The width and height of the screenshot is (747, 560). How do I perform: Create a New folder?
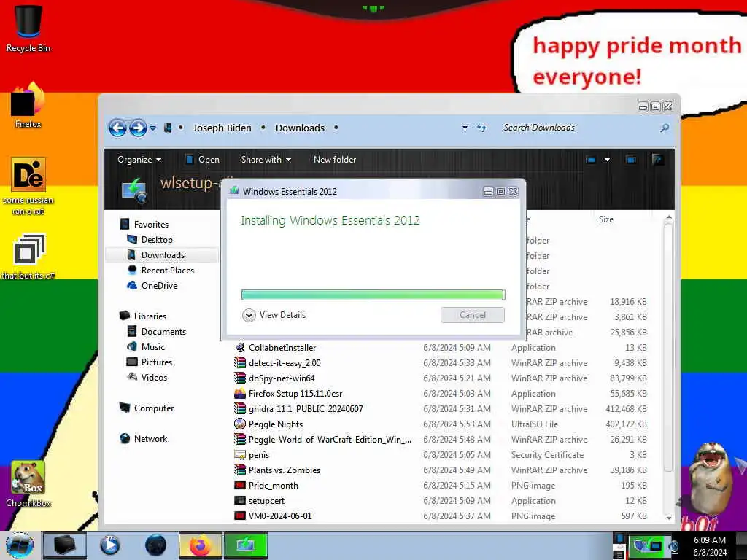pyautogui.click(x=334, y=160)
